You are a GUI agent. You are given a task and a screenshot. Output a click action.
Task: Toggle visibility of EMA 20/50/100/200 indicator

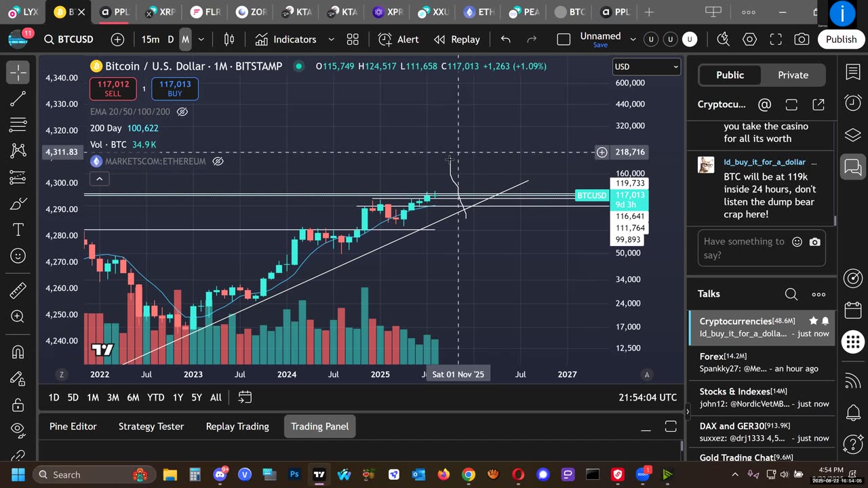tap(182, 111)
